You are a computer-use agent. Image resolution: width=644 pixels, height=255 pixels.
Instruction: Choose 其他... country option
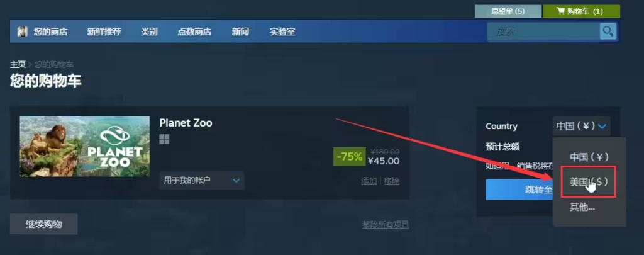click(582, 207)
